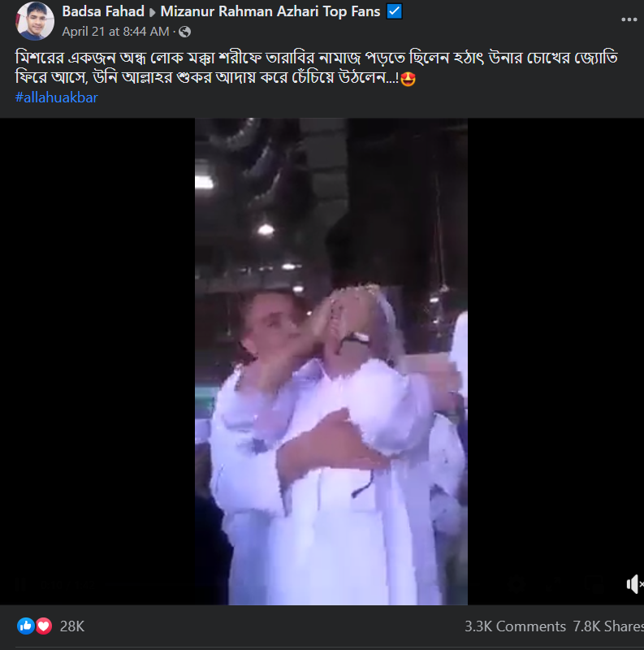Click the caption line beginning with ফিরে আসে
Image resolution: width=644 pixels, height=650 pixels.
[203, 80]
